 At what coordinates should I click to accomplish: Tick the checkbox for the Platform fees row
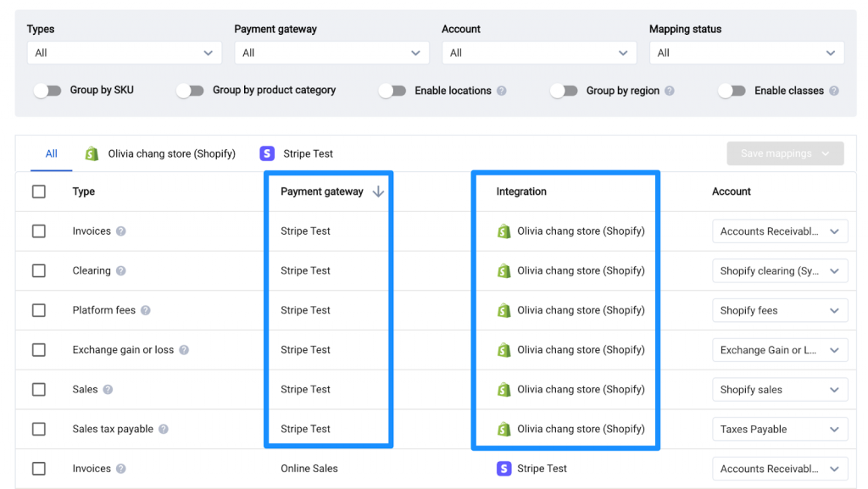tap(39, 310)
